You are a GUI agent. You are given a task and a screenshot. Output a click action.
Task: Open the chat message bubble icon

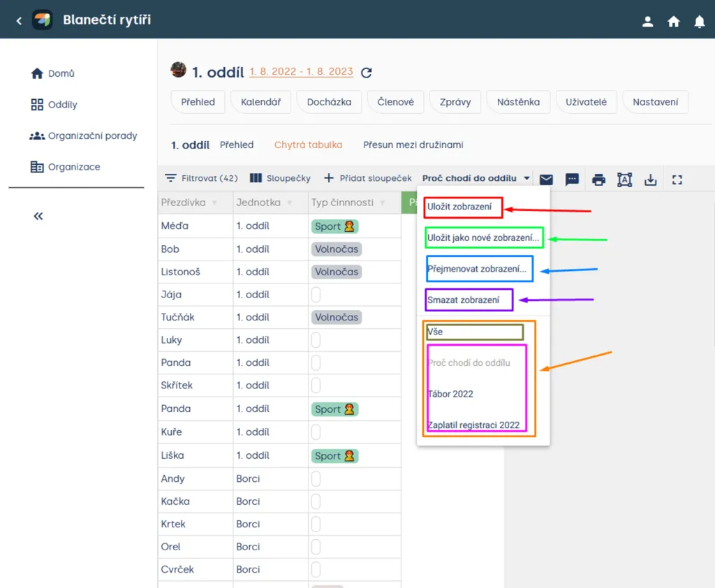[x=572, y=179]
